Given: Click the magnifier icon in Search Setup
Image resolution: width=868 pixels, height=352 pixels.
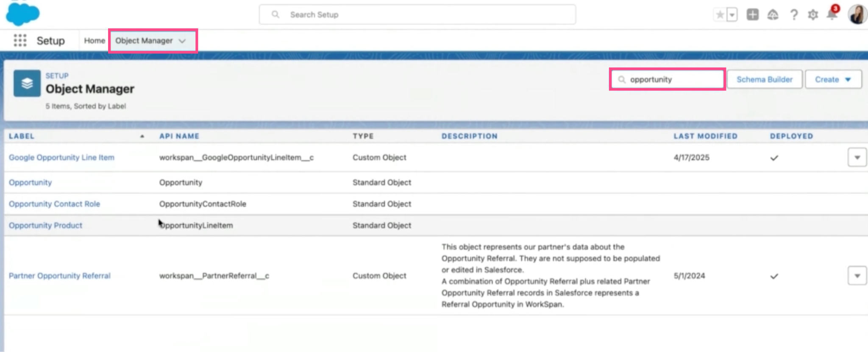Looking at the screenshot, I should coord(275,14).
